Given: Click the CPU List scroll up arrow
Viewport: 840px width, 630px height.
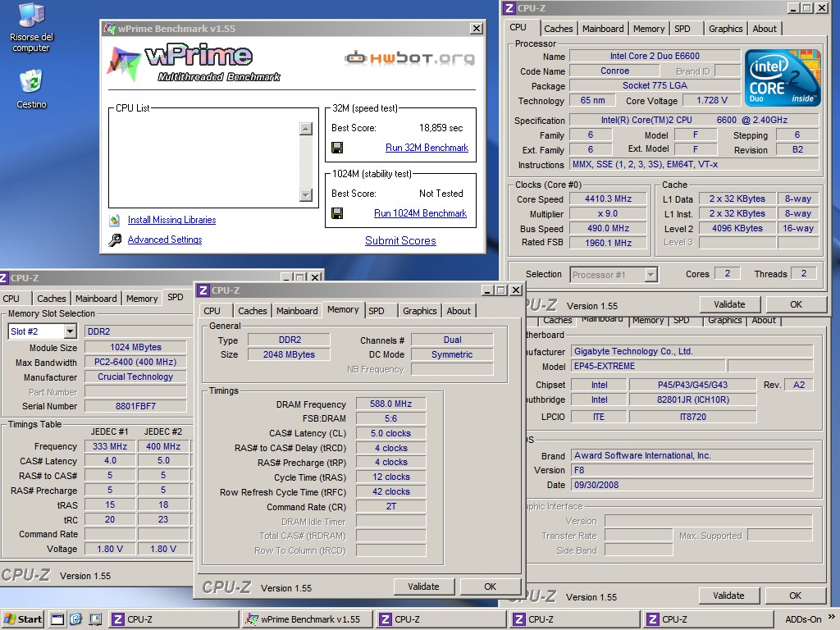Looking at the screenshot, I should click(x=306, y=129).
